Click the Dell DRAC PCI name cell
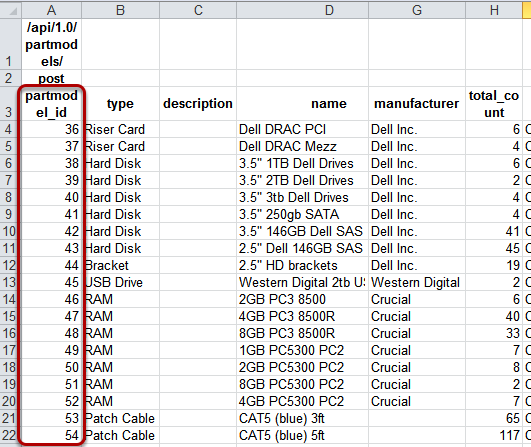Screen dimensions: 531x447 [x=302, y=129]
